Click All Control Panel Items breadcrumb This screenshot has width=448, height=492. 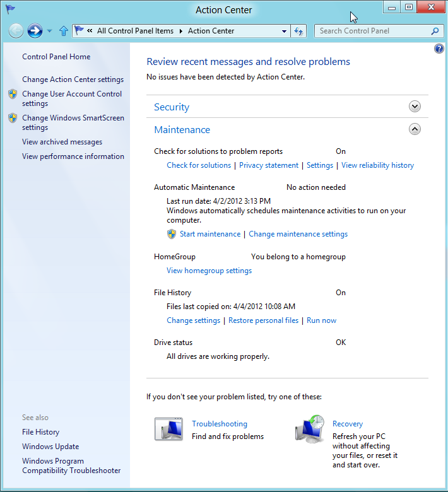click(x=135, y=31)
